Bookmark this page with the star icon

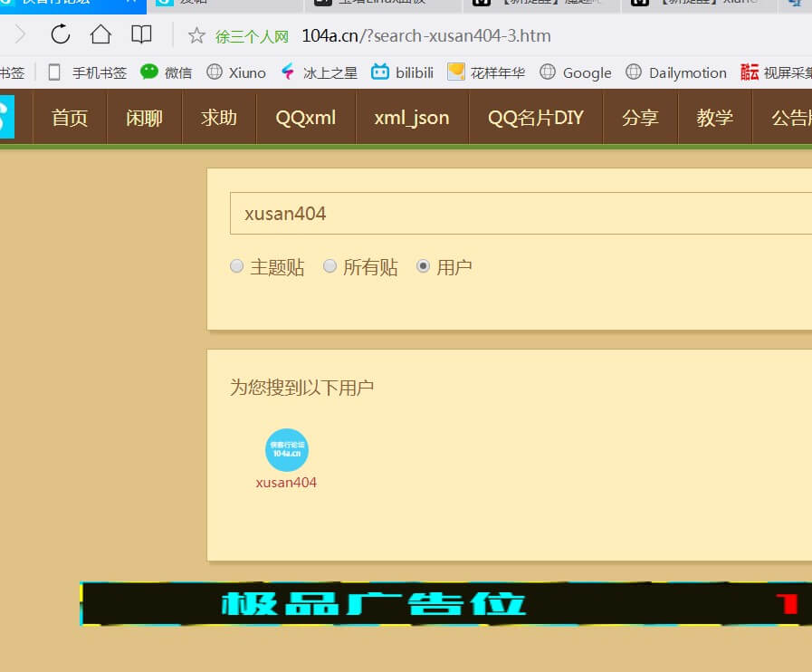(196, 35)
